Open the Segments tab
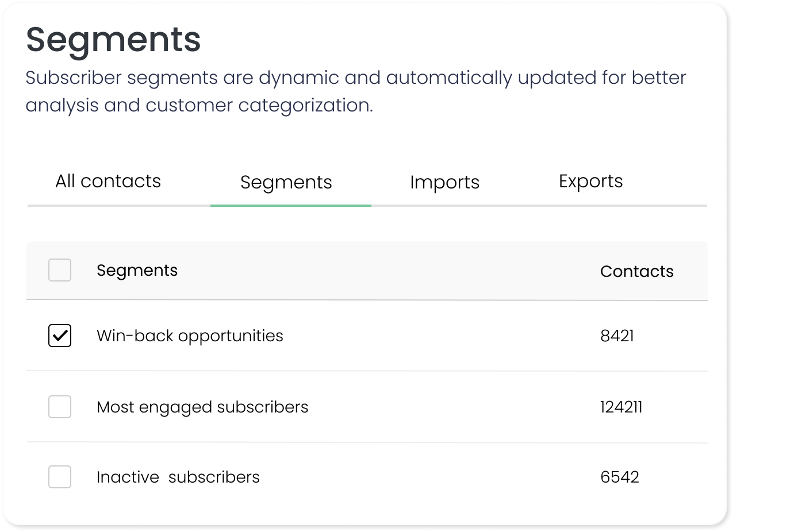 coord(286,183)
